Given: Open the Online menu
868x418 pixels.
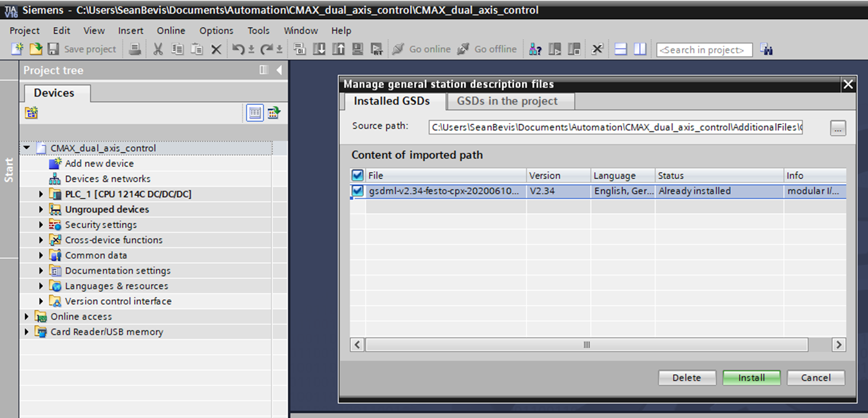Looking at the screenshot, I should pos(171,30).
